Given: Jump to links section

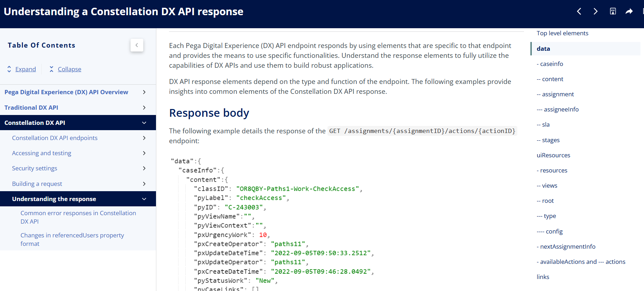Looking at the screenshot, I should (x=543, y=277).
